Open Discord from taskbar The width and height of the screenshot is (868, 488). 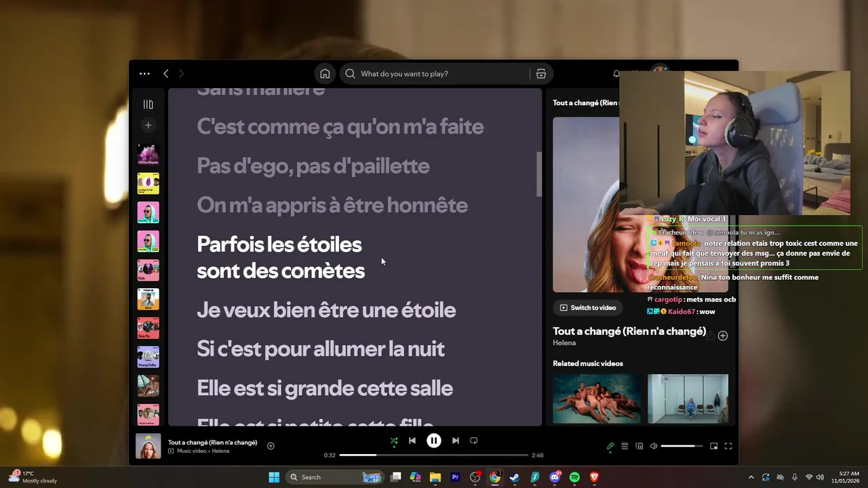pos(555,477)
